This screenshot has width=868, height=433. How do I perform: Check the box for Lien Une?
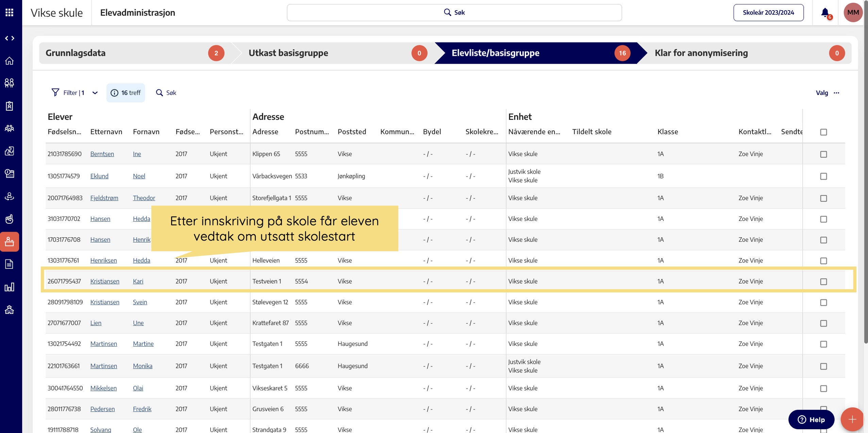(823, 323)
